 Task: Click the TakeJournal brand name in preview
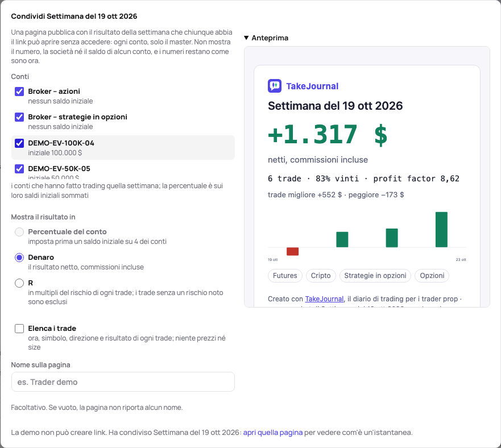[312, 86]
